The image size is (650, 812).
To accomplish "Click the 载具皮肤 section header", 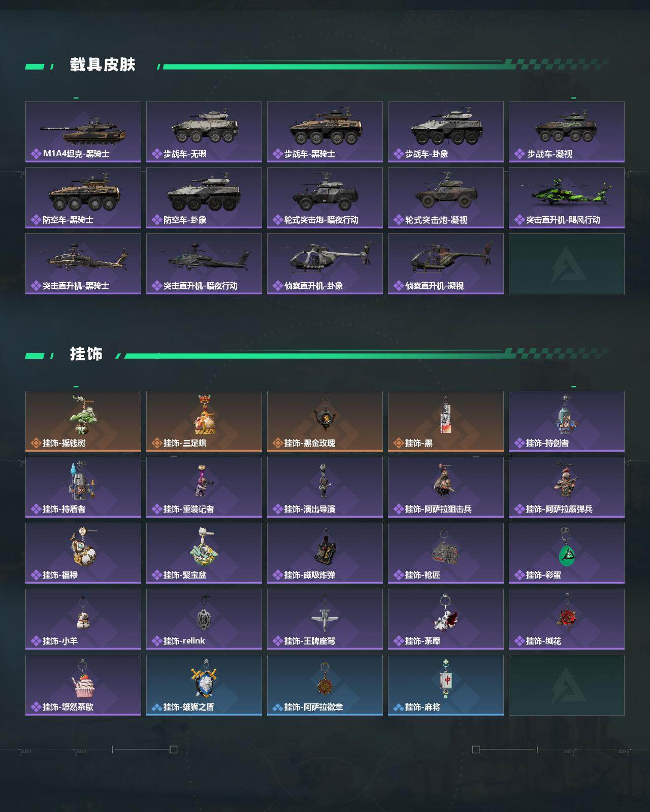I will tap(103, 65).
